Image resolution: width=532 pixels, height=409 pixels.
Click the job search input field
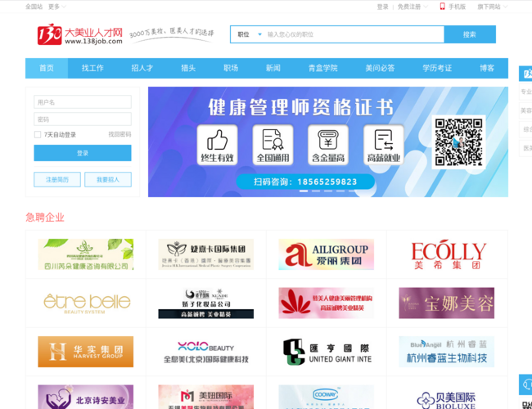pyautogui.click(x=354, y=34)
